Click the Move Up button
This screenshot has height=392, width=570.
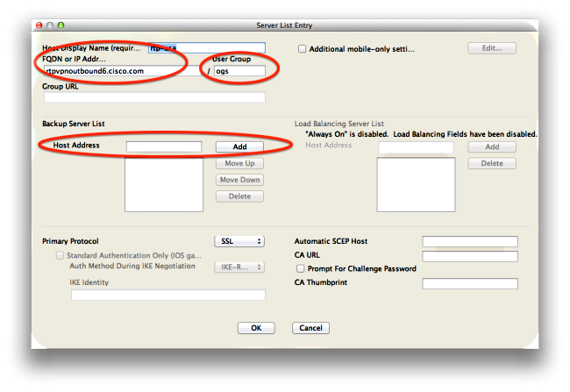point(239,163)
